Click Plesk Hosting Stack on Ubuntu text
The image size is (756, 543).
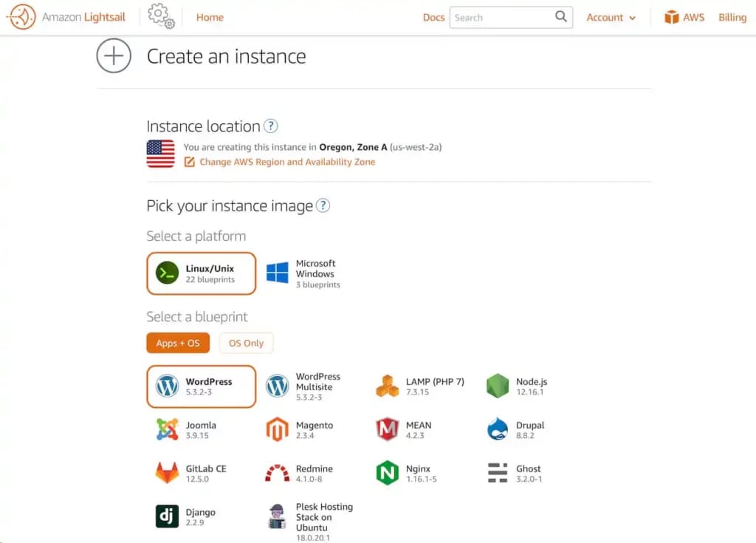coord(324,517)
